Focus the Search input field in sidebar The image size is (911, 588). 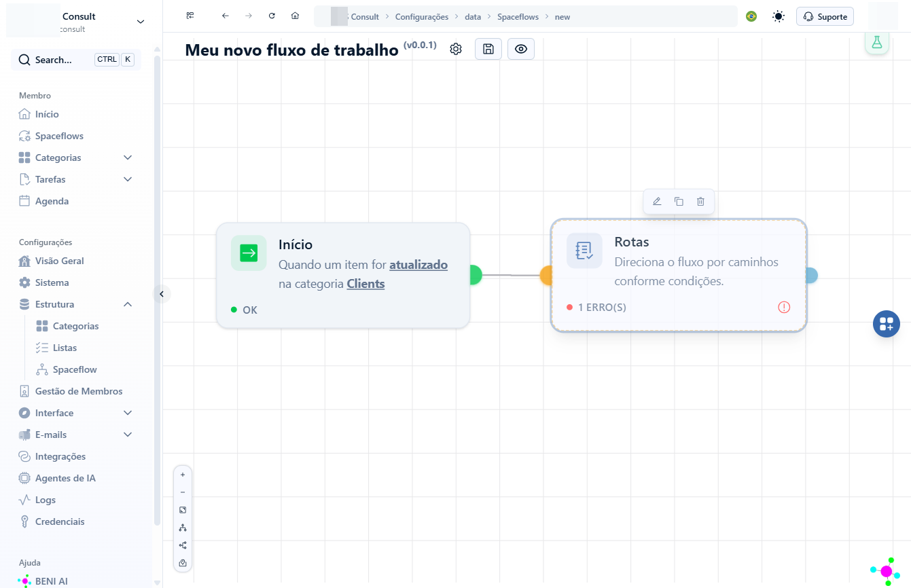pyautogui.click(x=76, y=60)
